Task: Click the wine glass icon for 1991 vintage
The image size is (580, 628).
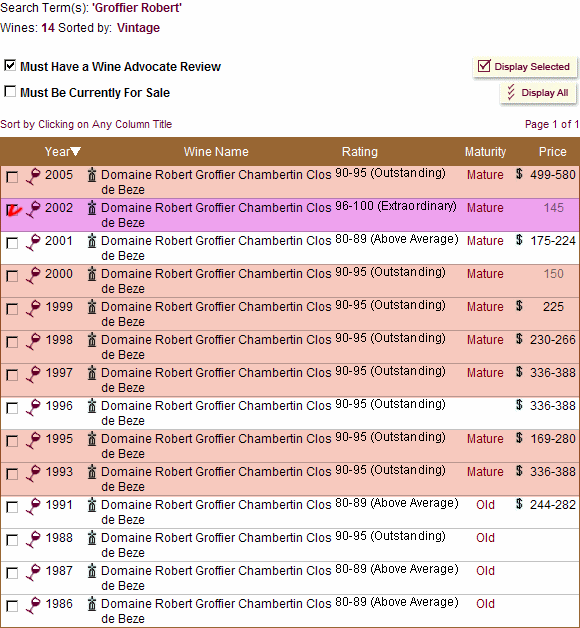Action: click(33, 506)
